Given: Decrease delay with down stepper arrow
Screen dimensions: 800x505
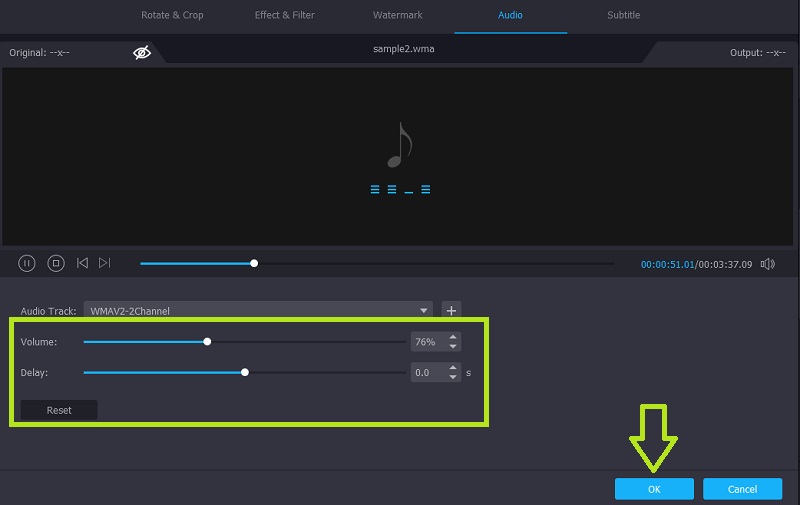Looking at the screenshot, I should [x=453, y=377].
